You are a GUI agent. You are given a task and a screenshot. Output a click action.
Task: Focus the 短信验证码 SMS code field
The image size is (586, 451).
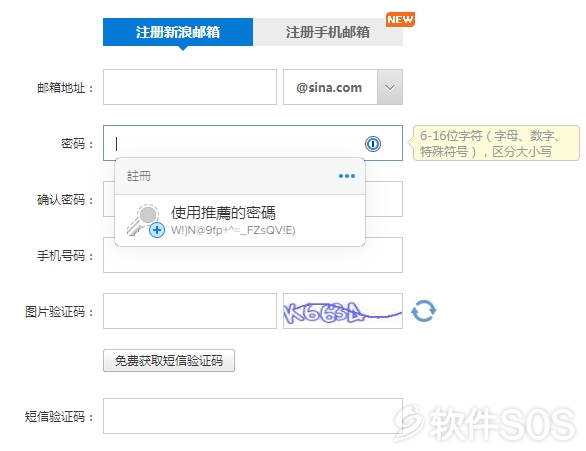coord(253,416)
